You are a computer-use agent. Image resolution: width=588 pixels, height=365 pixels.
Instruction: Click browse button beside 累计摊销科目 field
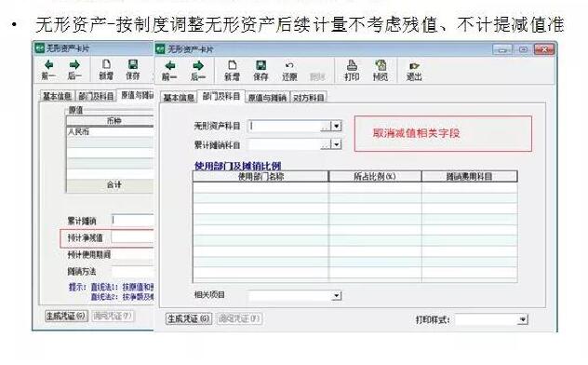coord(327,144)
